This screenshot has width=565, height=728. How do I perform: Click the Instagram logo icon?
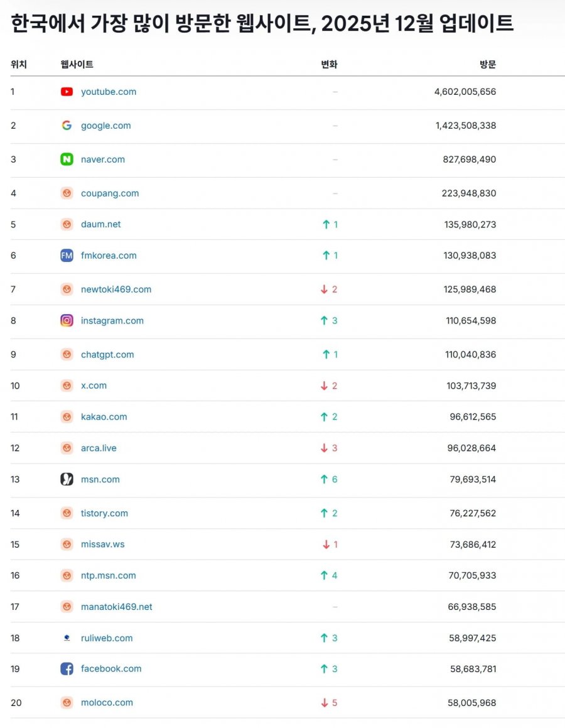(x=67, y=320)
